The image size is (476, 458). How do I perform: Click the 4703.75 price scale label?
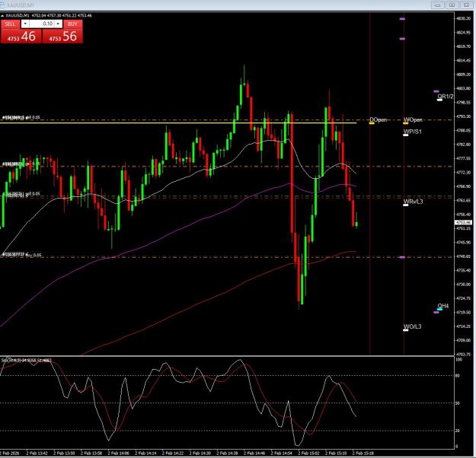[463, 354]
